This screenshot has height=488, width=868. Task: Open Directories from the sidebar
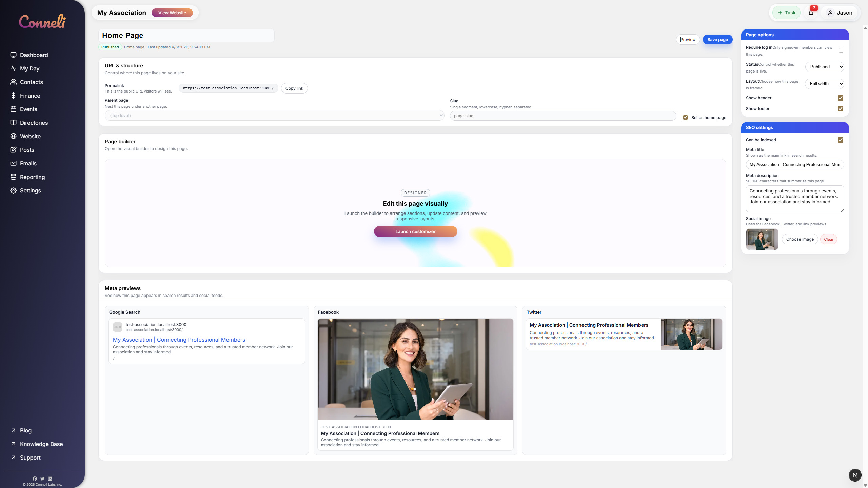[34, 122]
